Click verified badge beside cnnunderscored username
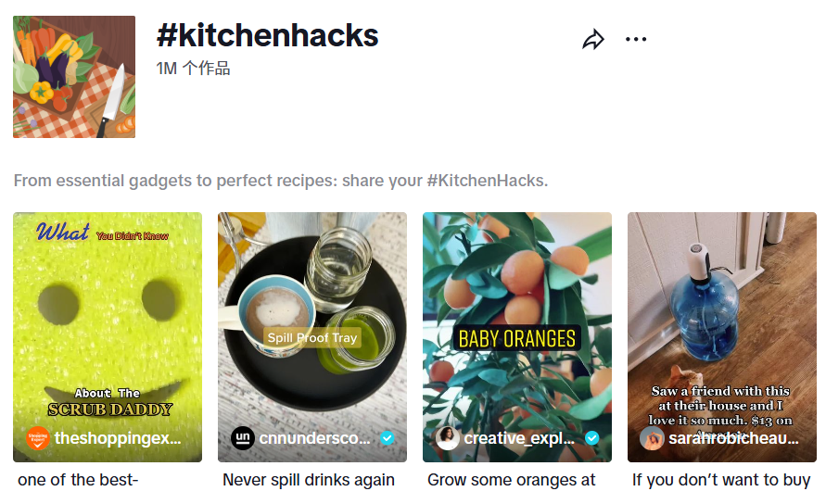Image resolution: width=826 pixels, height=504 pixels. 388,438
